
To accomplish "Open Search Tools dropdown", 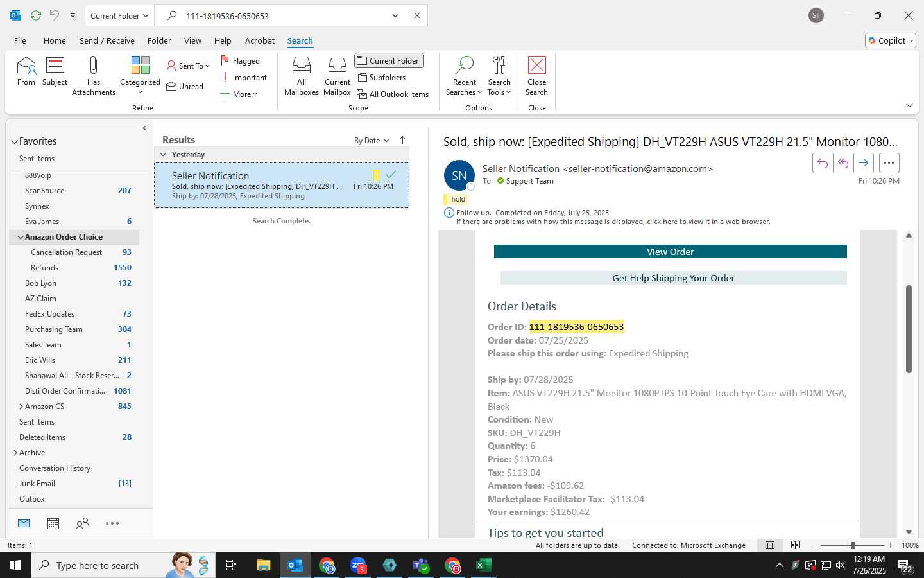I will click(499, 76).
